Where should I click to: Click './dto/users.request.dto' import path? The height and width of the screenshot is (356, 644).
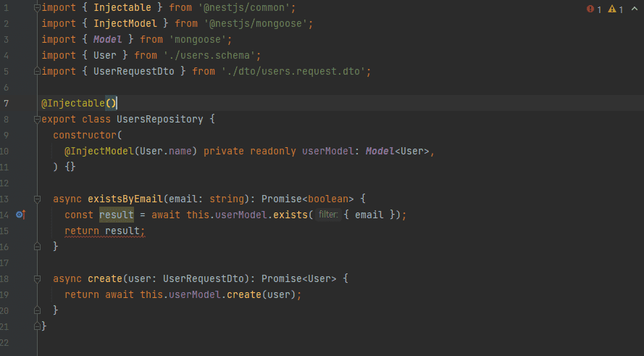(x=293, y=72)
